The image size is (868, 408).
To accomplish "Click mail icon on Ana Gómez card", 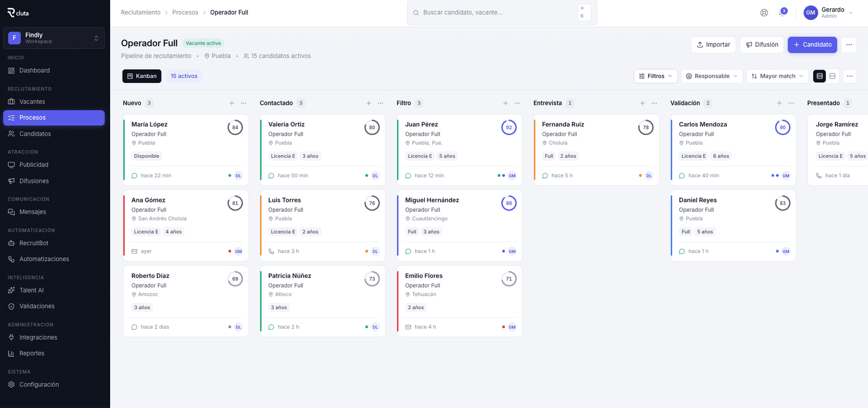I will [135, 251].
